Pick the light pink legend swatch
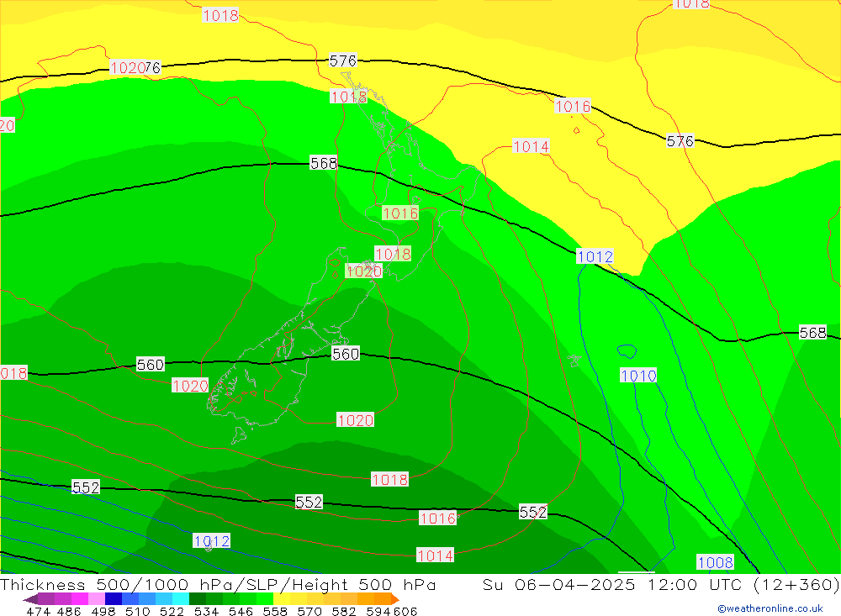Screen dimensions: 841x616 97,599
